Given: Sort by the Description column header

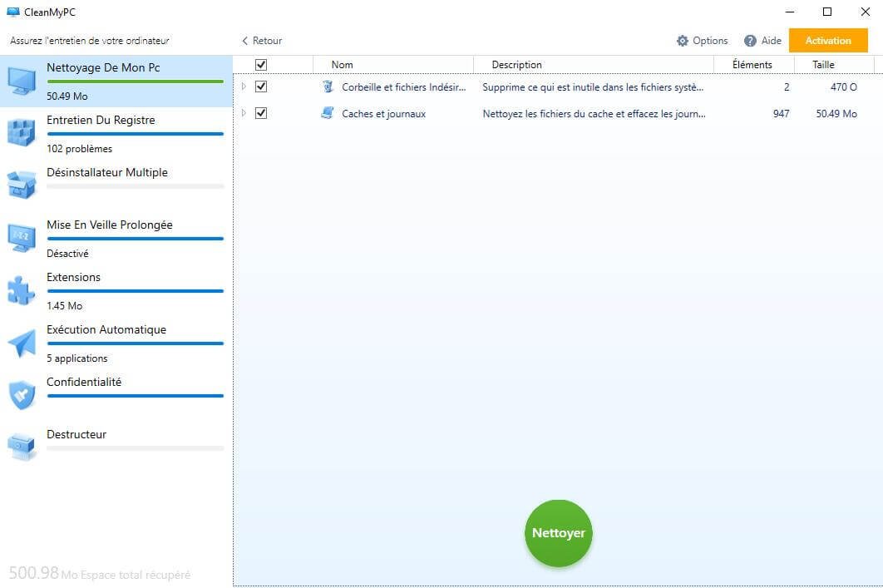Looking at the screenshot, I should [x=594, y=65].
